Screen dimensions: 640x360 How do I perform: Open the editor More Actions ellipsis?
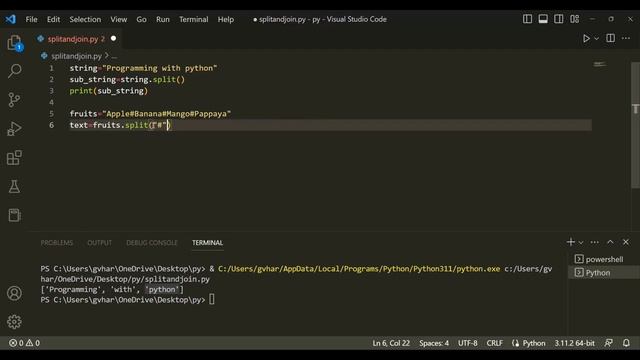point(626,38)
